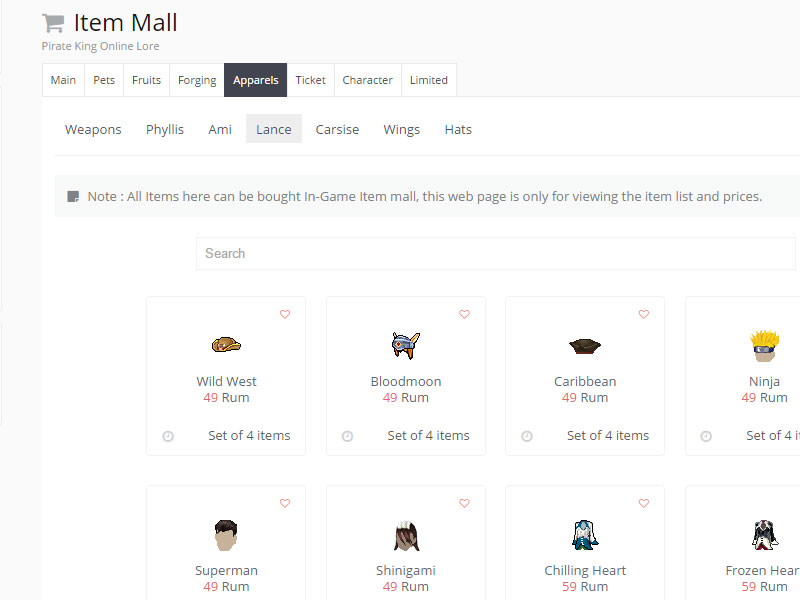Screen dimensions: 800x600
Task: Click the Caribbean item name
Action: (585, 381)
